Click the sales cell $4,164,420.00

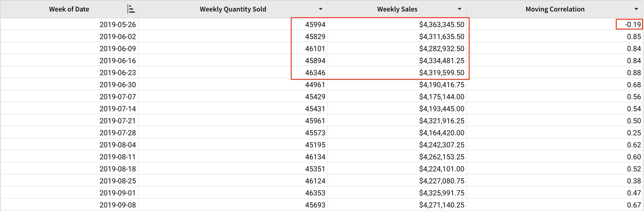pos(441,133)
